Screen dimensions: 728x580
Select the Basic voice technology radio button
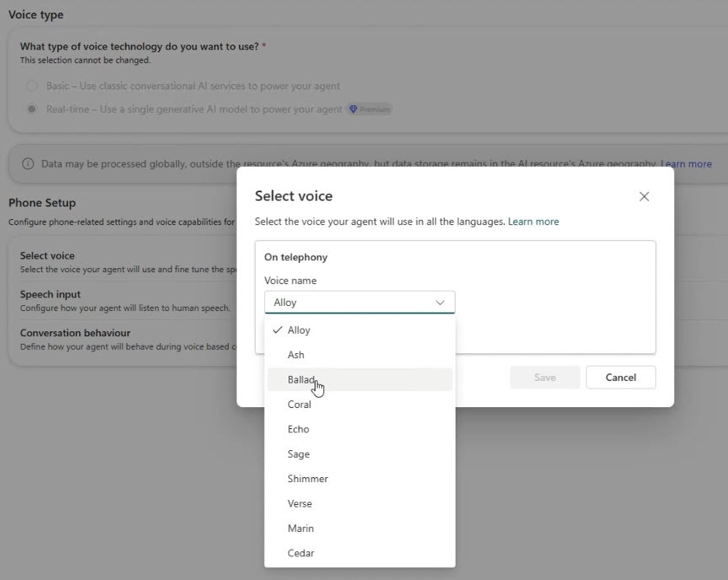[31, 86]
